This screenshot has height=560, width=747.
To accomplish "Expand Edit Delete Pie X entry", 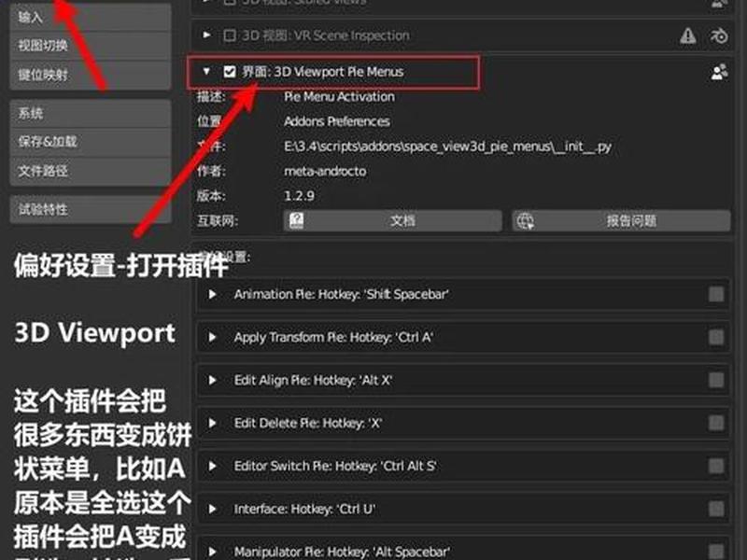I will 213,423.
